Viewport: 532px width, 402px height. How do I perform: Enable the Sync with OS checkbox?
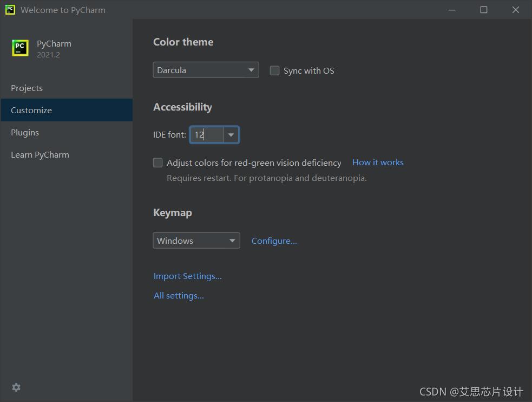pyautogui.click(x=274, y=70)
